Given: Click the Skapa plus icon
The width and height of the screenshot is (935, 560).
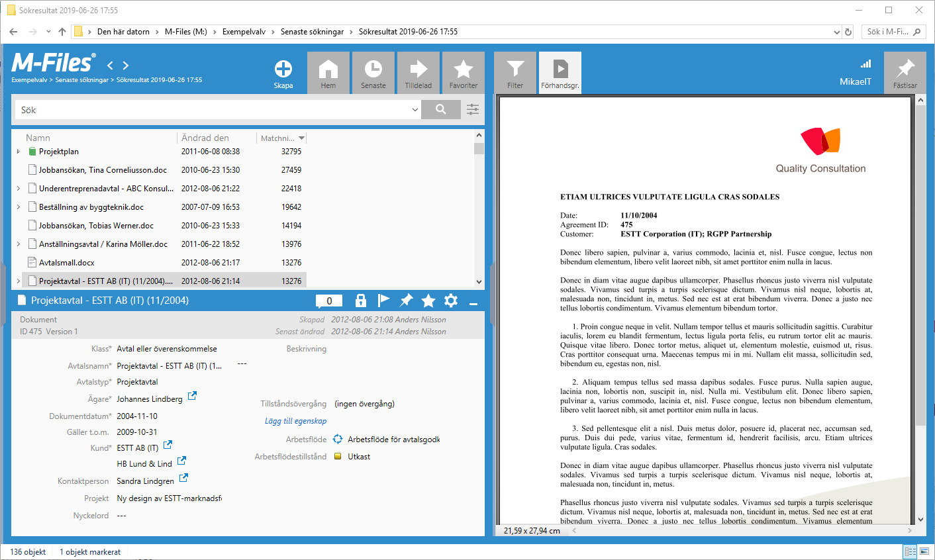Looking at the screenshot, I should click(x=283, y=70).
